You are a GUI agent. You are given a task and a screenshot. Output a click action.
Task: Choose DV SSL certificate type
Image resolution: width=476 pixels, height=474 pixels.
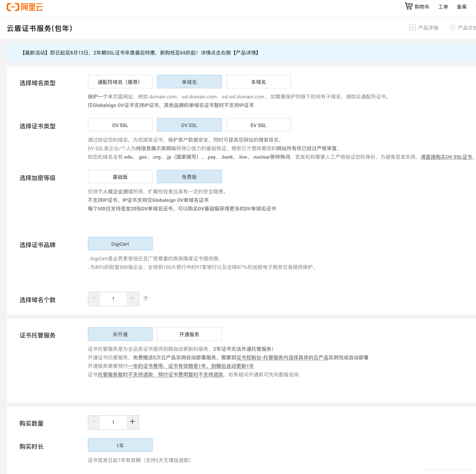[189, 125]
